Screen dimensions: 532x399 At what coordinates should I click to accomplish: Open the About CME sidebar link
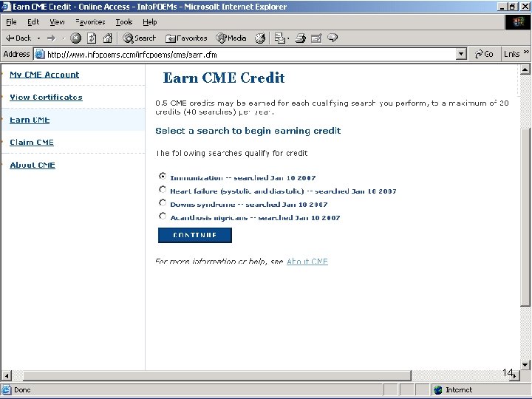tap(33, 166)
